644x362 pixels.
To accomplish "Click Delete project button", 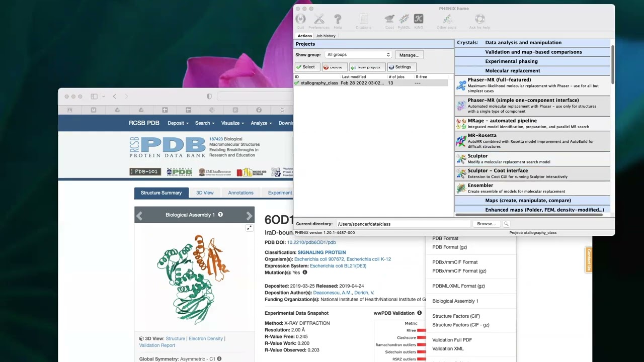I will click(x=335, y=67).
